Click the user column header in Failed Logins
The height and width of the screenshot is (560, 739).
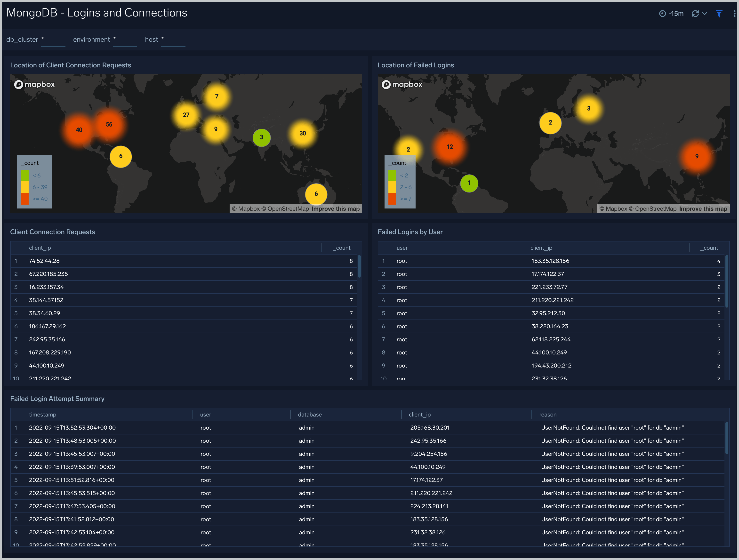pyautogui.click(x=402, y=248)
